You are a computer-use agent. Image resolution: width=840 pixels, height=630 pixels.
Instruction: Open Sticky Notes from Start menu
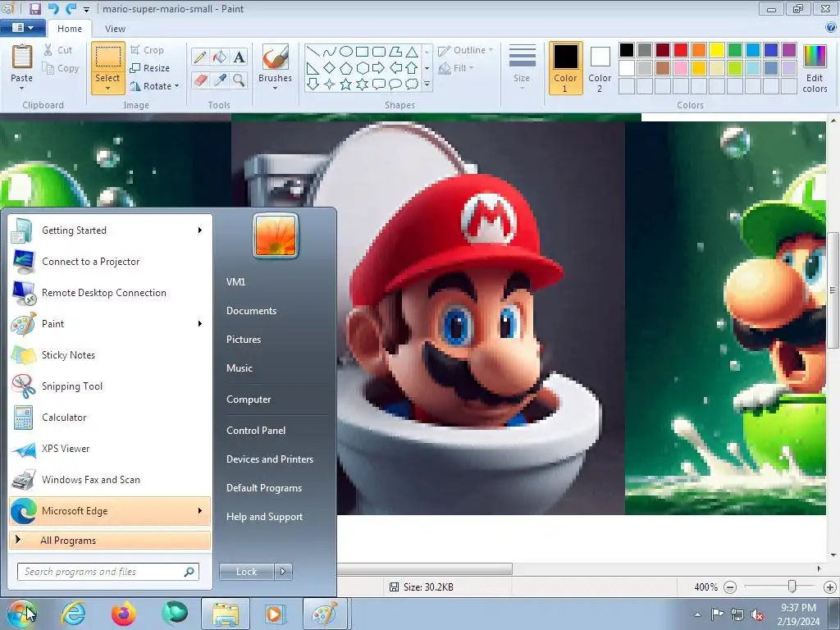click(110, 355)
